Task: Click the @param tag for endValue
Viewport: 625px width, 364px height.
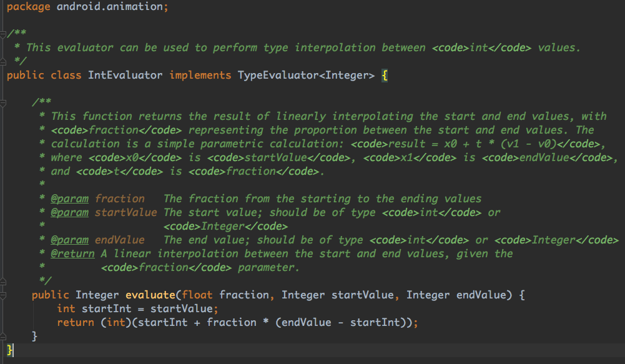Action: coord(69,240)
